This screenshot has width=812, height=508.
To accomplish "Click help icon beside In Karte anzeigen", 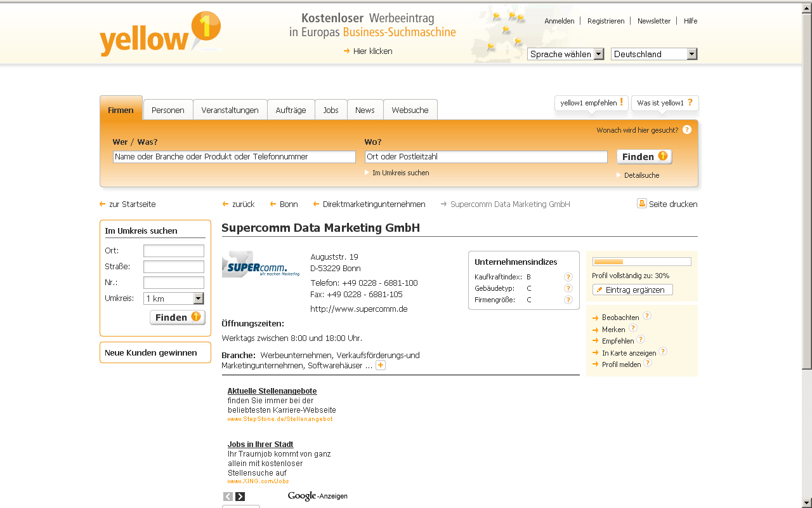I will 663,351.
